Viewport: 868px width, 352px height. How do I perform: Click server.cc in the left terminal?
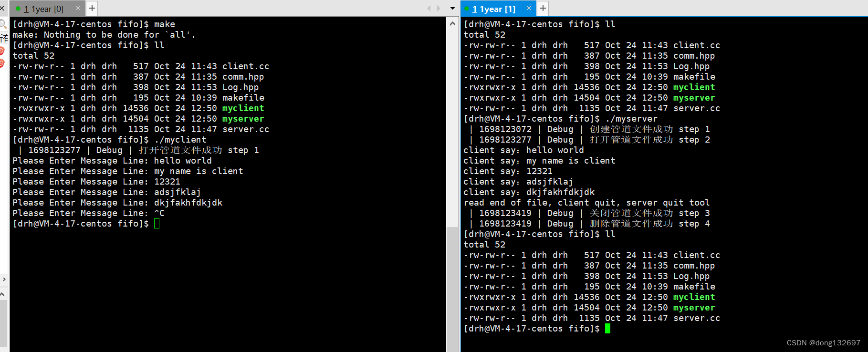[x=246, y=129]
